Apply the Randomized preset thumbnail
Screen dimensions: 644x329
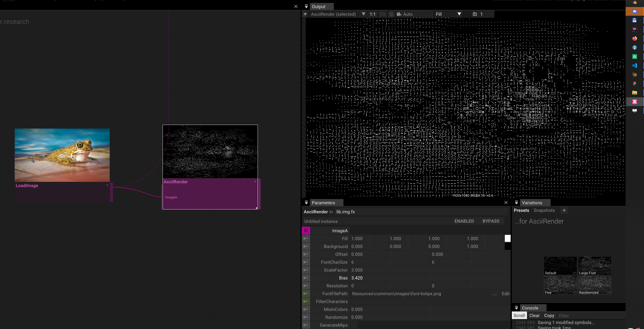594,285
